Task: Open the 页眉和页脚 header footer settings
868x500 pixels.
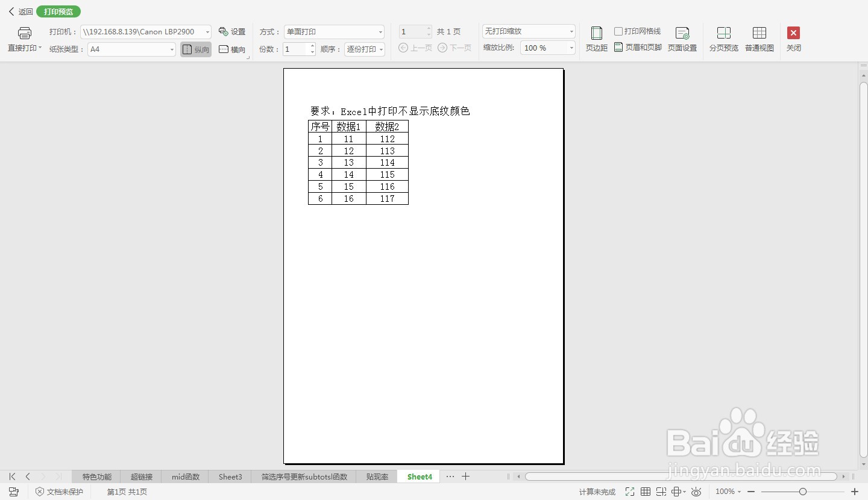Action: click(637, 47)
